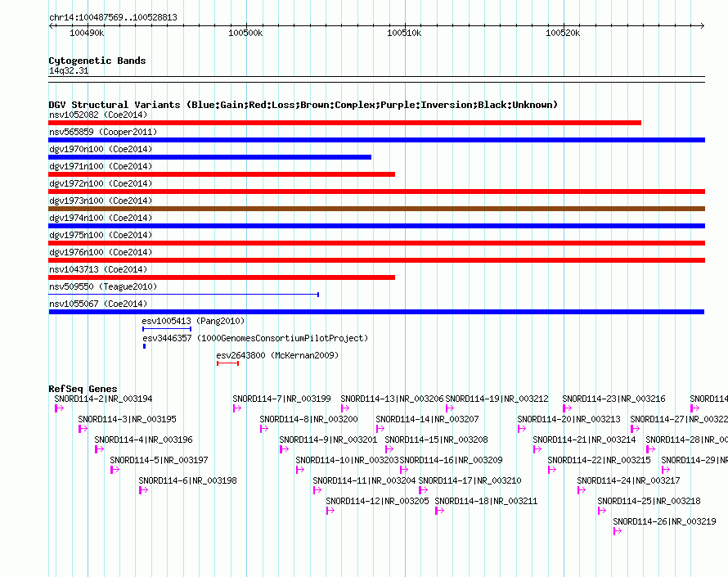728x577 pixels.
Task: Click the chr14:100487569..100528813 coordinates text
Action: pos(113,17)
